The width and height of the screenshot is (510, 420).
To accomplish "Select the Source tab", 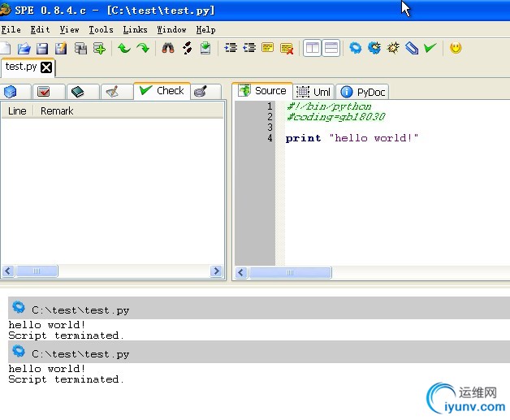I will click(x=262, y=91).
